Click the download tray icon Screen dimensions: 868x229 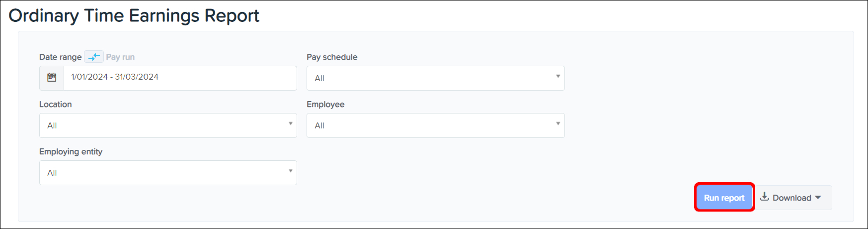tap(765, 197)
